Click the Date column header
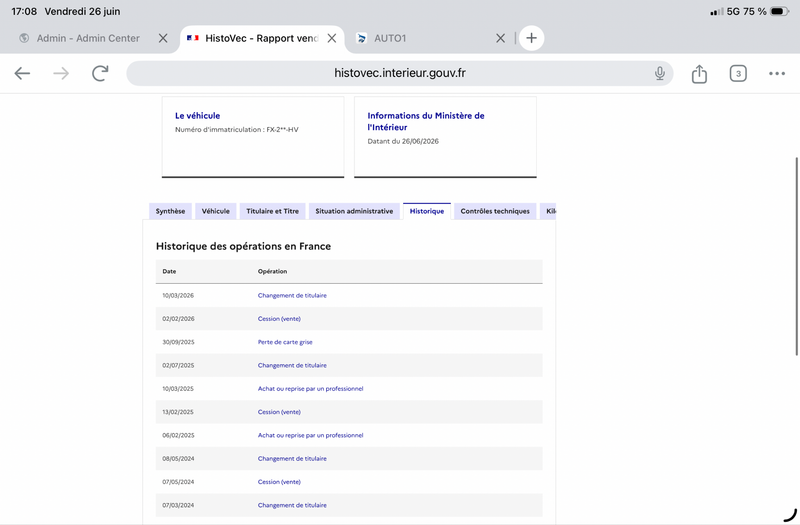The image size is (800, 525). (169, 271)
